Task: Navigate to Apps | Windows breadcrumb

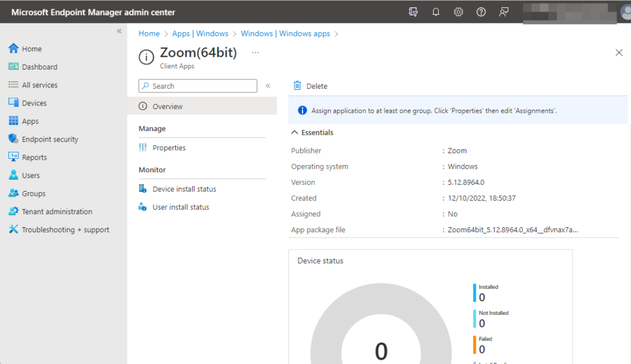Action: click(x=200, y=33)
